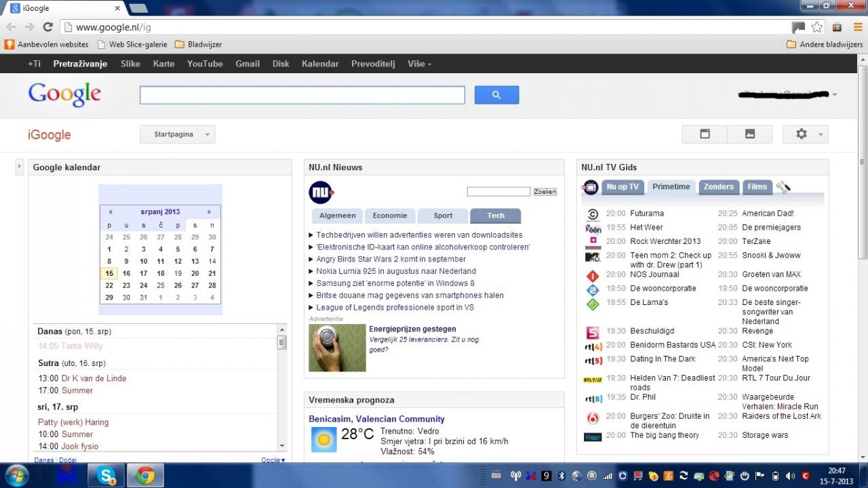Click the Google search input box

[x=302, y=95]
